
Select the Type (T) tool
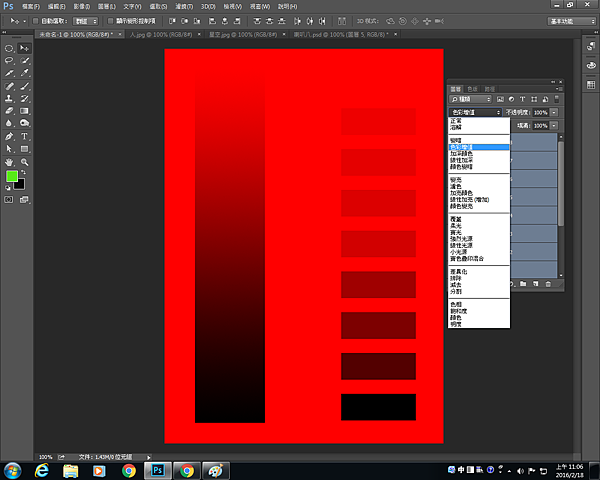pos(24,136)
